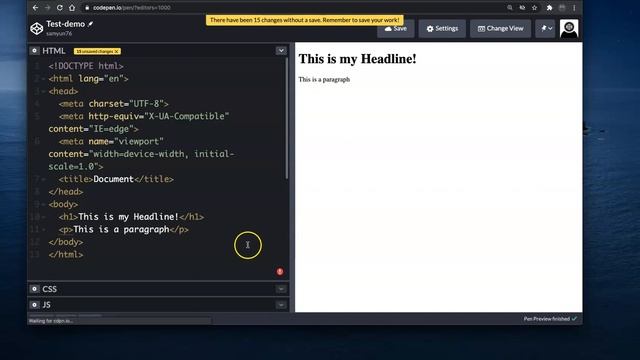Viewport: 640px width, 360px height.
Task: Click the Test-demo pen title
Action: pyautogui.click(x=65, y=24)
